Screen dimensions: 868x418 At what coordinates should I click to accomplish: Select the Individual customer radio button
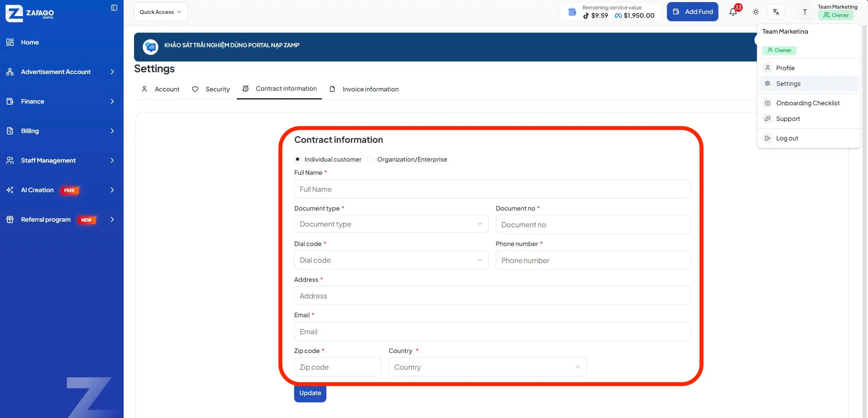point(298,159)
